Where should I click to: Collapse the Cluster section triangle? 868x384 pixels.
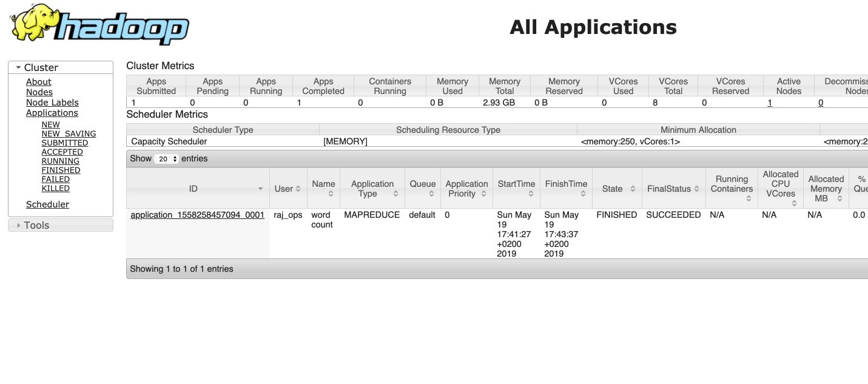(18, 68)
